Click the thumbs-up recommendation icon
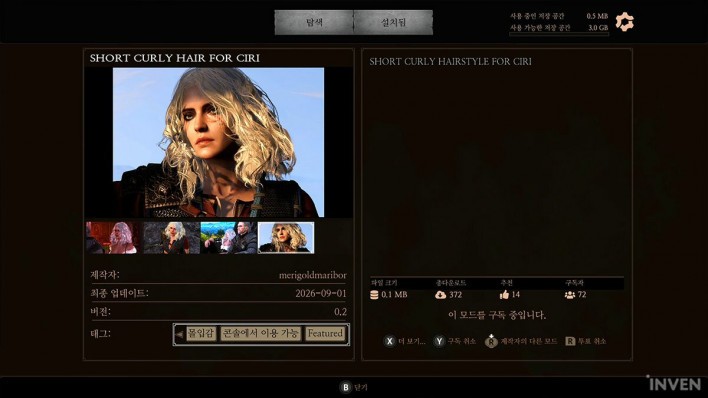 (504, 295)
